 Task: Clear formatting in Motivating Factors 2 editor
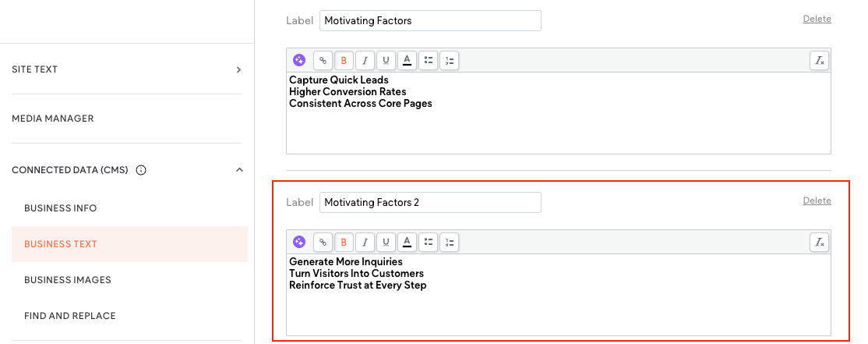[x=819, y=242]
